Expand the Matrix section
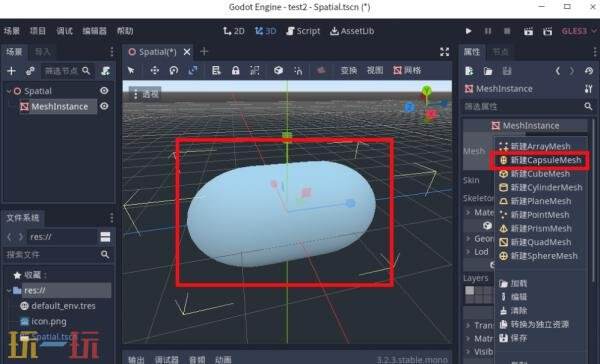Screen dimensions: 600x364 pyautogui.click(x=468, y=338)
